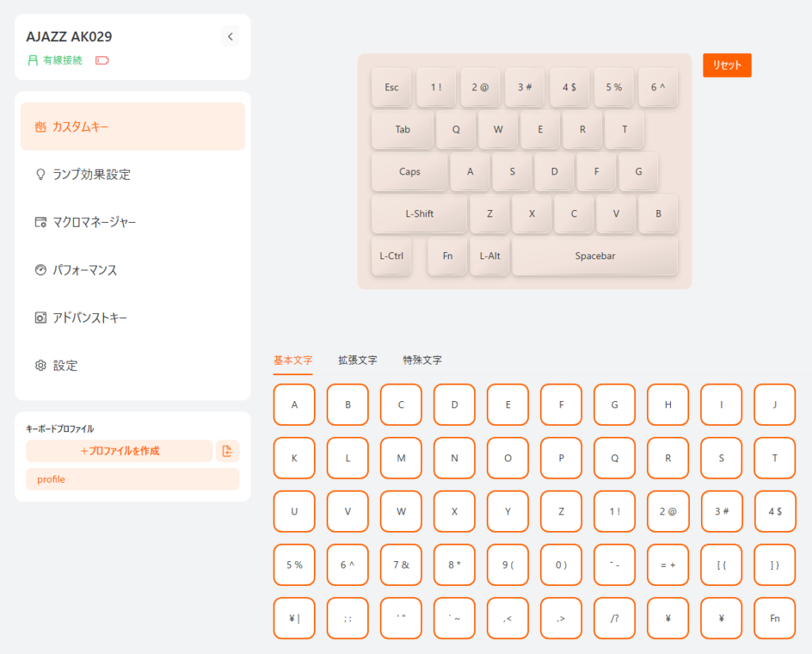The image size is (812, 654).
Task: Open the アドバンストキー page
Action: pyautogui.click(x=132, y=317)
